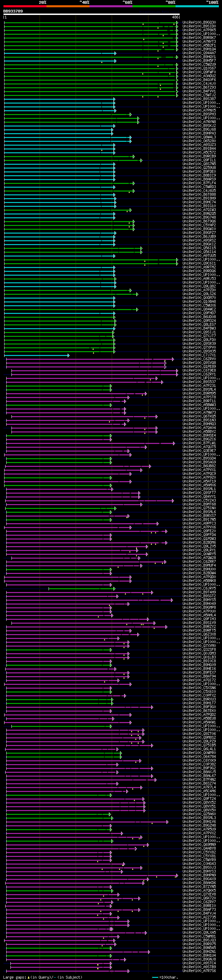The width and height of the screenshot is (222, 980).
Task: Select hit label UniRef100_A7NVT3
Action: coord(199,41)
